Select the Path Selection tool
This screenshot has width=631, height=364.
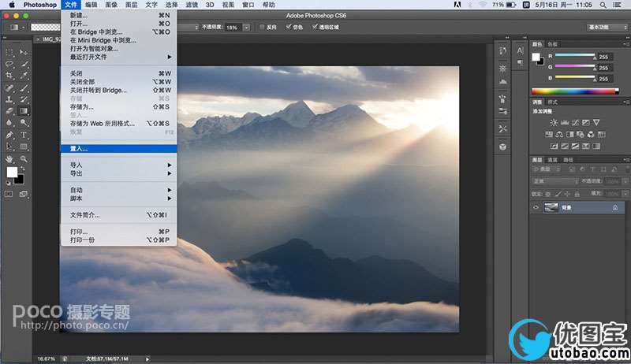9,147
